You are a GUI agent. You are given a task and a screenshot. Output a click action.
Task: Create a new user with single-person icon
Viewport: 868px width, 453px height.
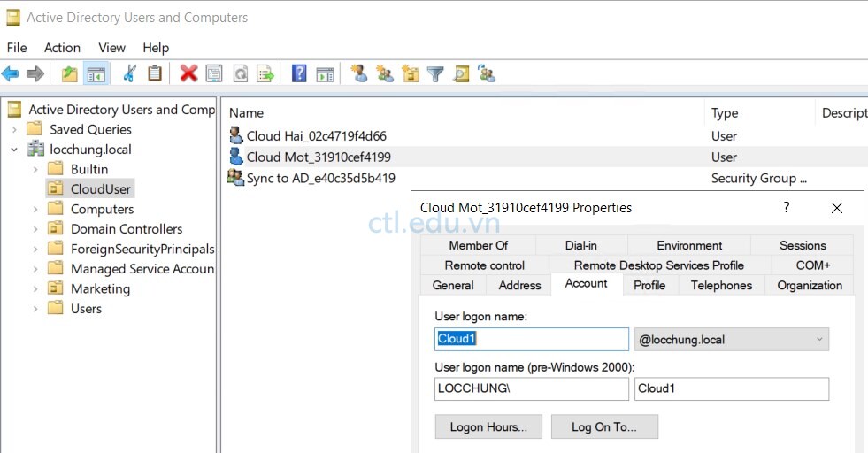pyautogui.click(x=359, y=73)
